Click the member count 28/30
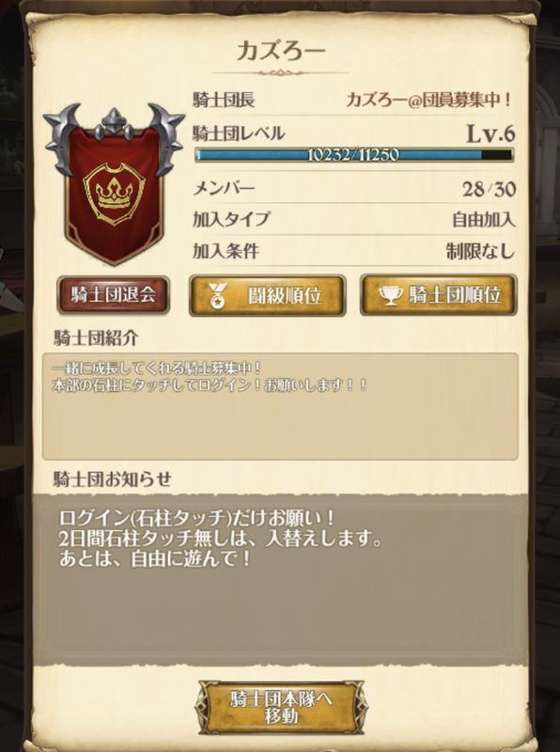This screenshot has width=560, height=752. coord(489,190)
